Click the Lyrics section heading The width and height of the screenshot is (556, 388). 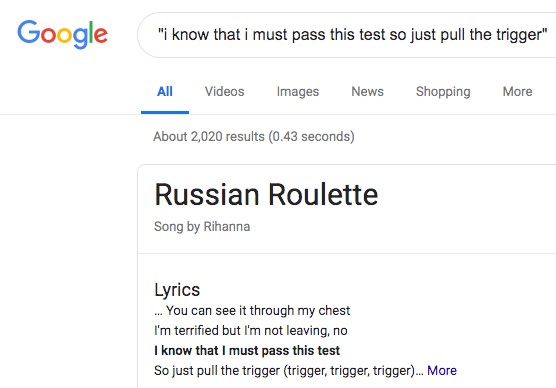[177, 290]
